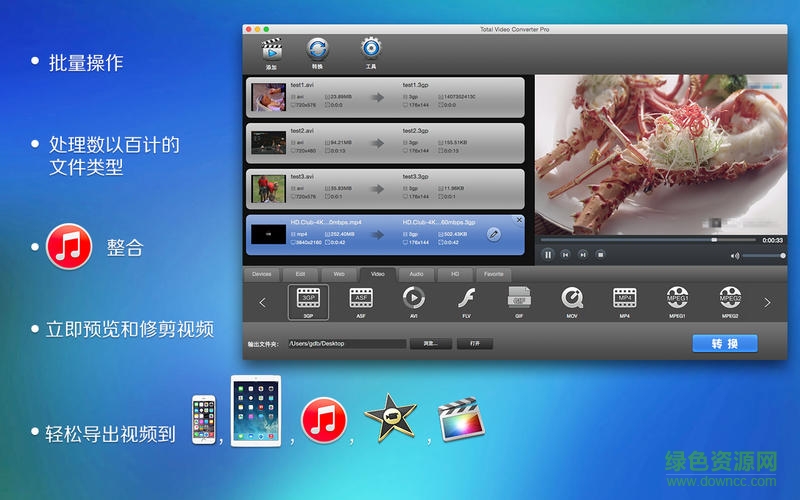Open the Tools gear toolbar icon
This screenshot has width=800, height=500.
click(x=371, y=49)
